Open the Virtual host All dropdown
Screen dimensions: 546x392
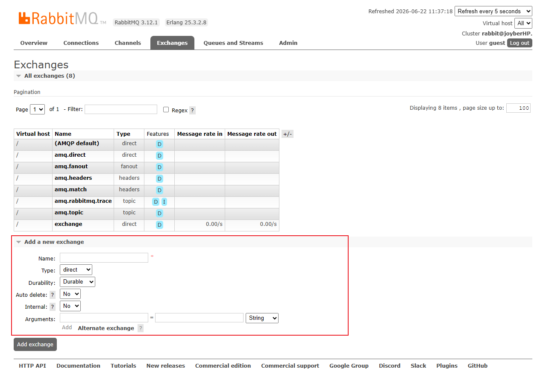(523, 23)
